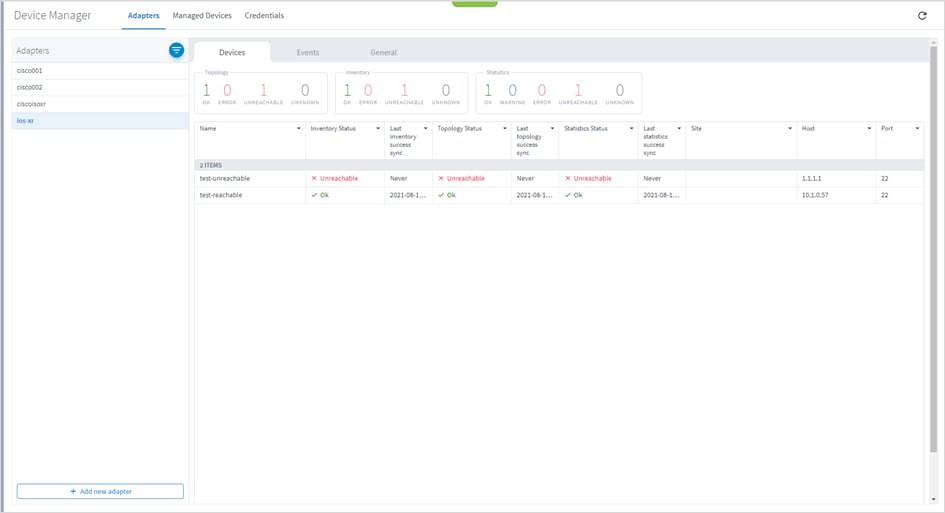Select the test-unreachable device row
This screenshot has width=945, height=513.
click(x=225, y=178)
